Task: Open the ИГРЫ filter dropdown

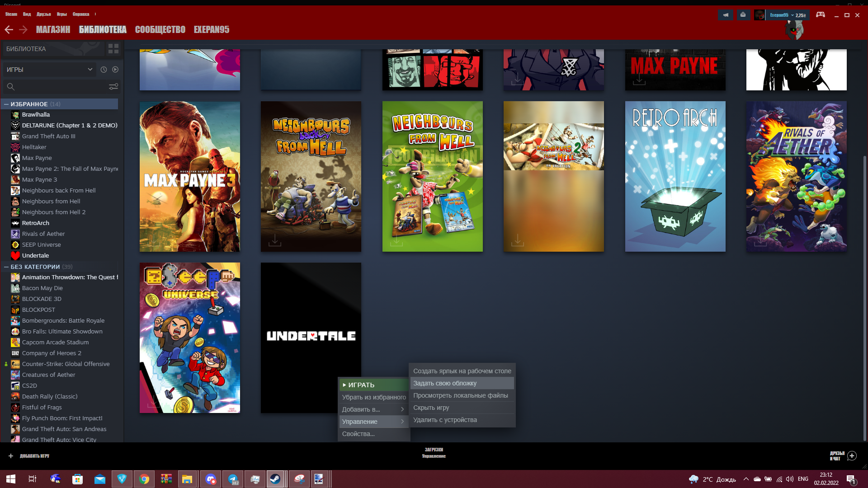Action: click(x=50, y=70)
